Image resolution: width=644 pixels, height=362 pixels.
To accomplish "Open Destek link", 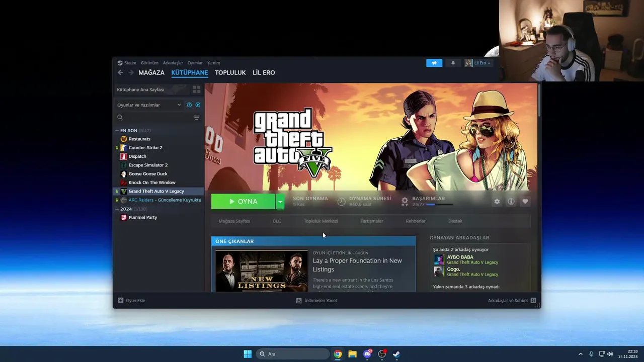I will pyautogui.click(x=455, y=221).
